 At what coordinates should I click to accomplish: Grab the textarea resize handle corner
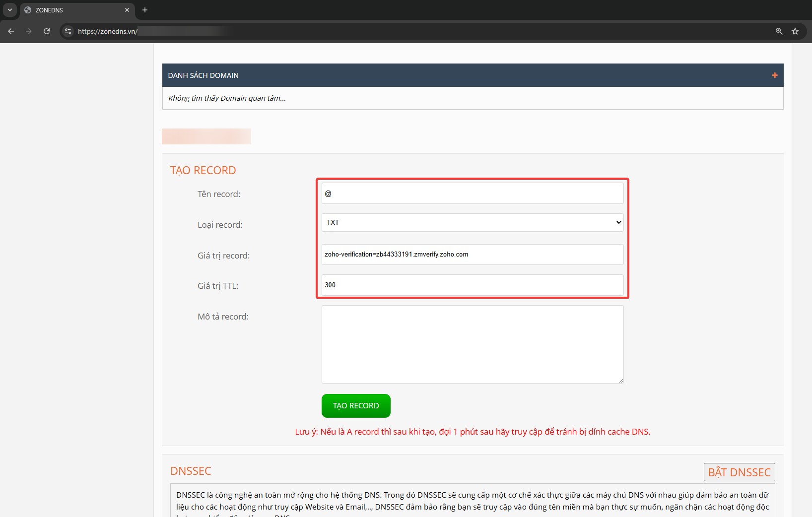621,381
